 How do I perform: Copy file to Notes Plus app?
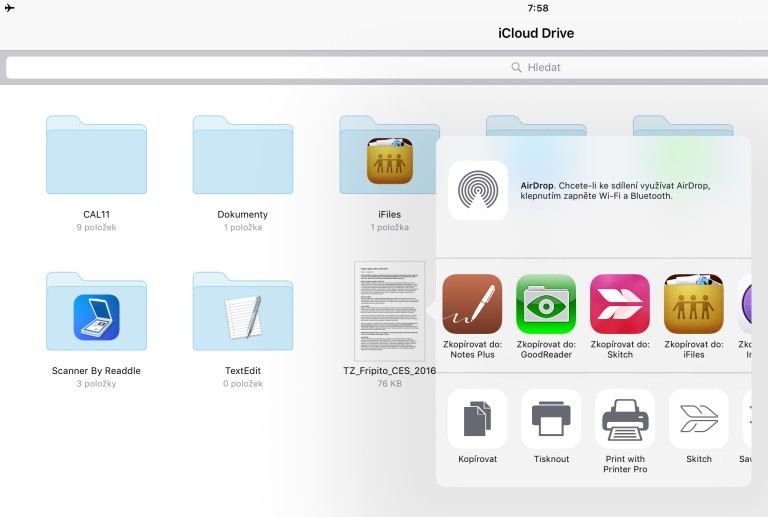click(x=472, y=304)
